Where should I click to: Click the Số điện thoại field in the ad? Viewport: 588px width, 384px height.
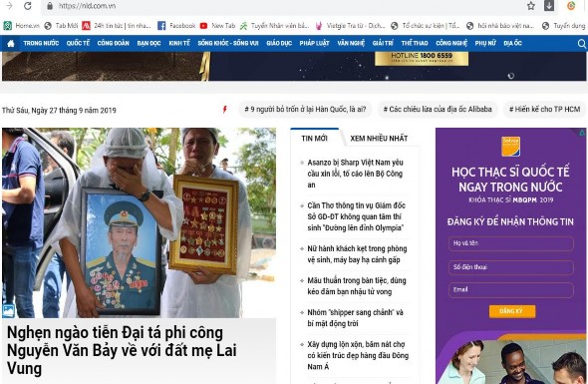pyautogui.click(x=510, y=267)
